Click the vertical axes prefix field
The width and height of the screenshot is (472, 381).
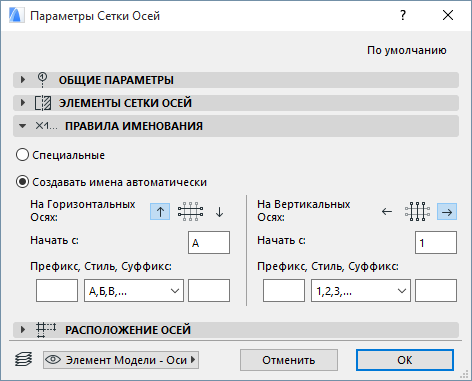pyautogui.click(x=284, y=291)
